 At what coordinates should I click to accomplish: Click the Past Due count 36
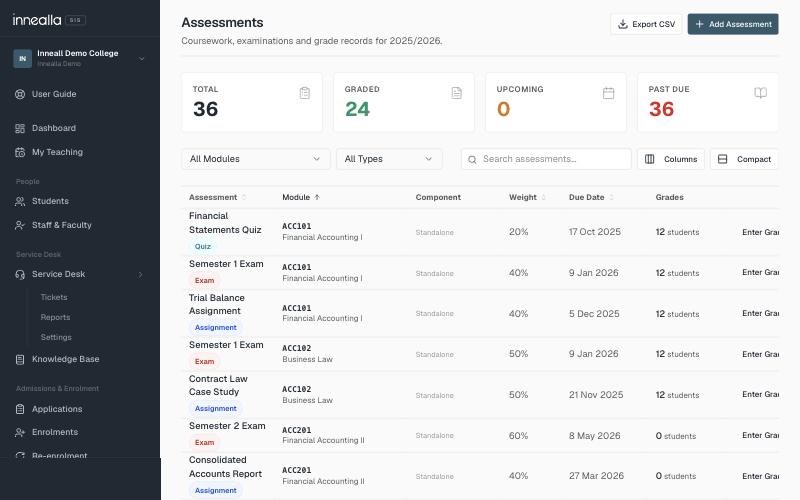point(661,109)
